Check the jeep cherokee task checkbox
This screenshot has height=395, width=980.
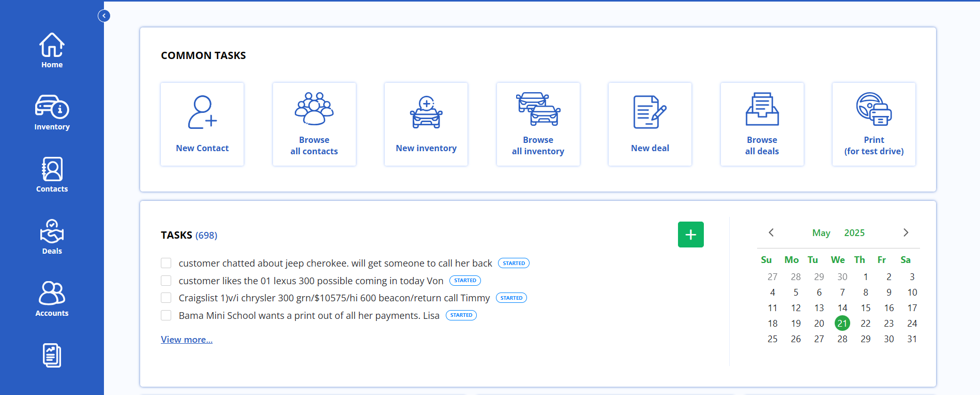pos(166,263)
